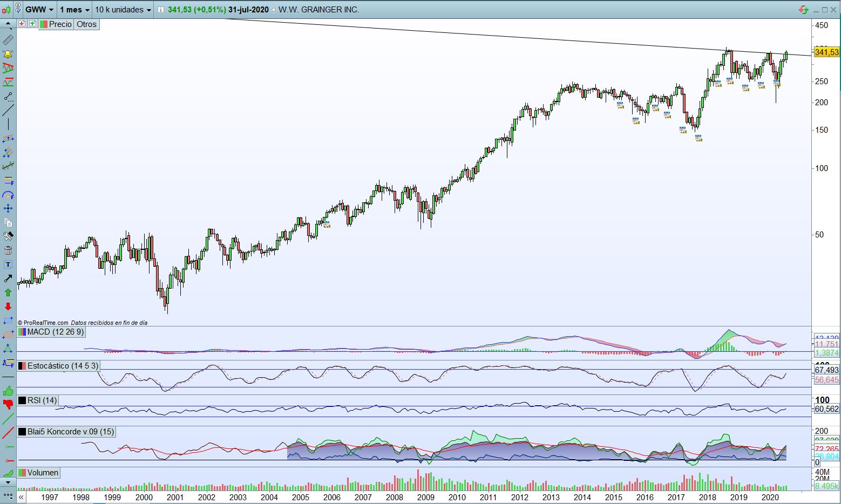
Task: Click the 450 price level on the axis
Action: 821,25
